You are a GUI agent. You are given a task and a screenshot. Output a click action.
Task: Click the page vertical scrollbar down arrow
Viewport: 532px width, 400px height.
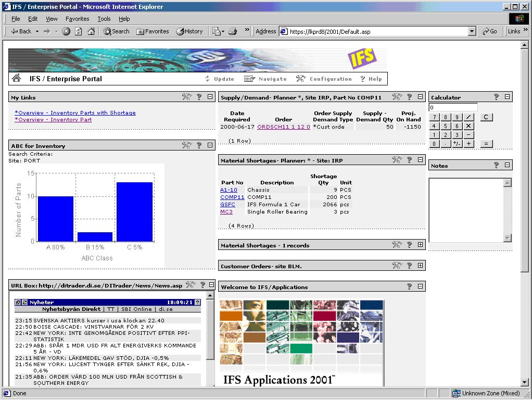(524, 382)
